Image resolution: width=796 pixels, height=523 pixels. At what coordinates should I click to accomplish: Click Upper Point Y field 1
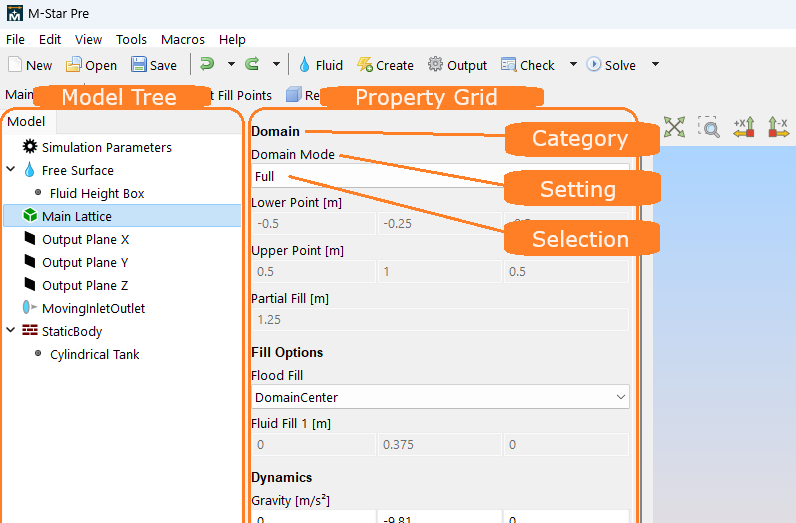(440, 272)
